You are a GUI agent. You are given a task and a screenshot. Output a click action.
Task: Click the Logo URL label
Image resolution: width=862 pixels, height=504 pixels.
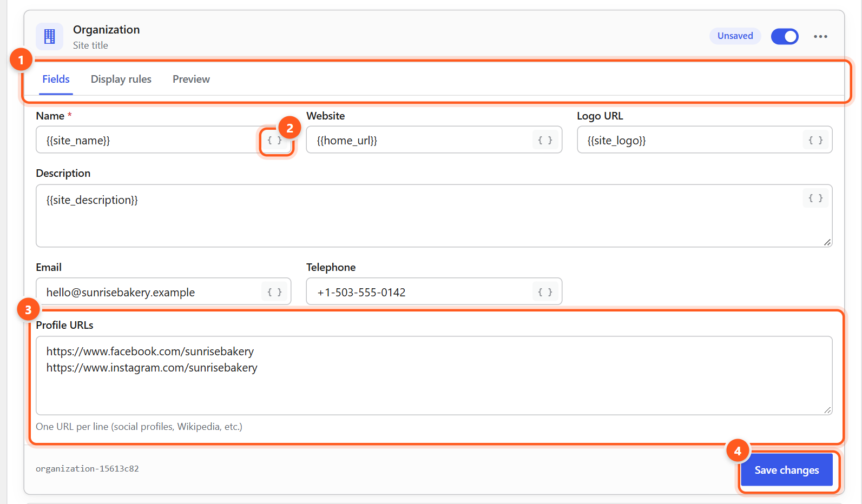pos(600,116)
